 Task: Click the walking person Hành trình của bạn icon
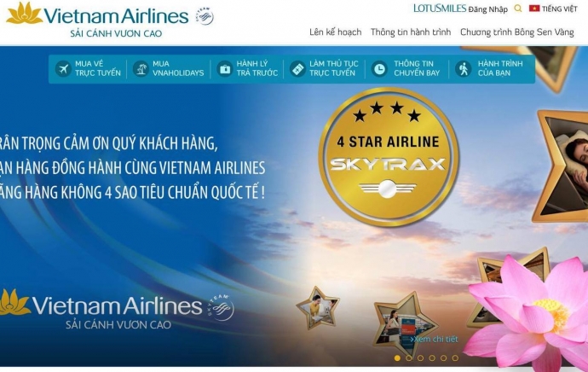coord(464,69)
